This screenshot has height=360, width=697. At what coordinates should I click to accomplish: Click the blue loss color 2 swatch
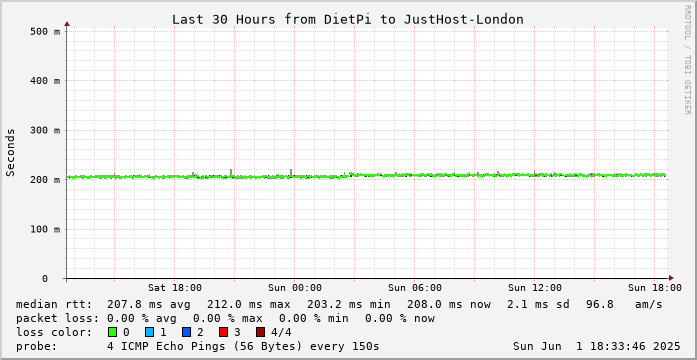[186, 332]
